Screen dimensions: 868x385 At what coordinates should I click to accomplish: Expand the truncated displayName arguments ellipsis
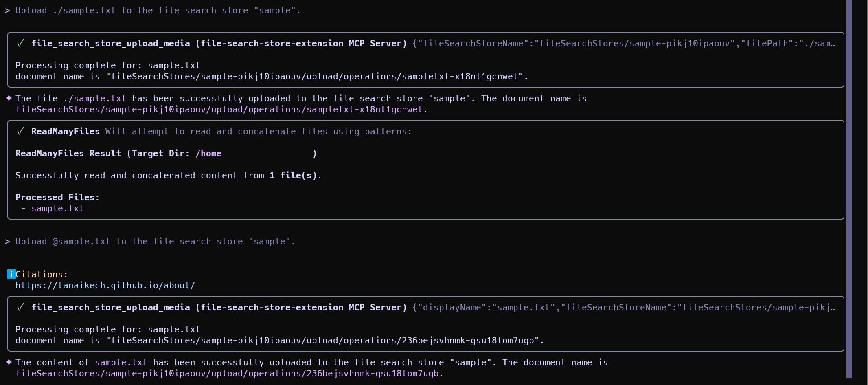click(833, 308)
